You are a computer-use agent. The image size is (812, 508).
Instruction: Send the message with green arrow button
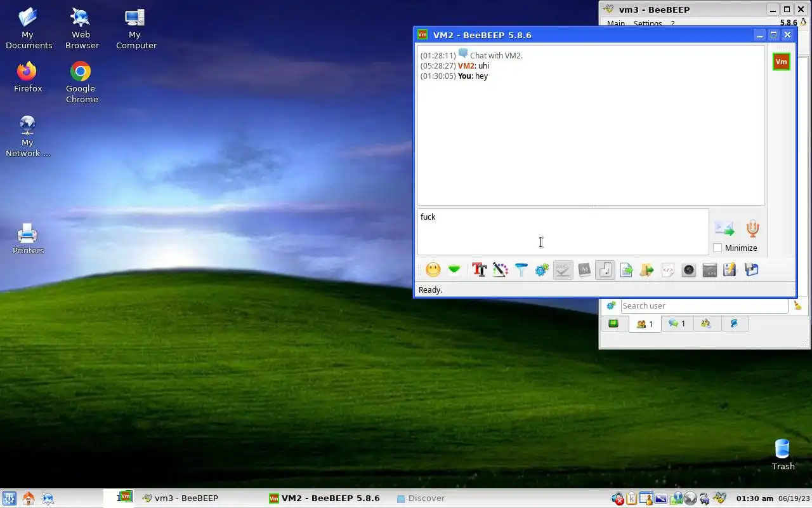click(724, 229)
